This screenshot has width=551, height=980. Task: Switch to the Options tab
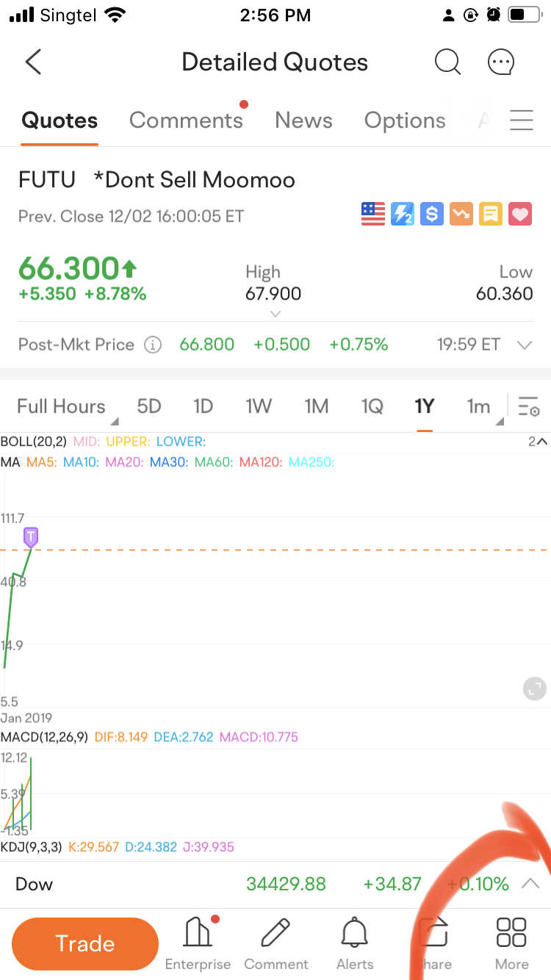405,120
